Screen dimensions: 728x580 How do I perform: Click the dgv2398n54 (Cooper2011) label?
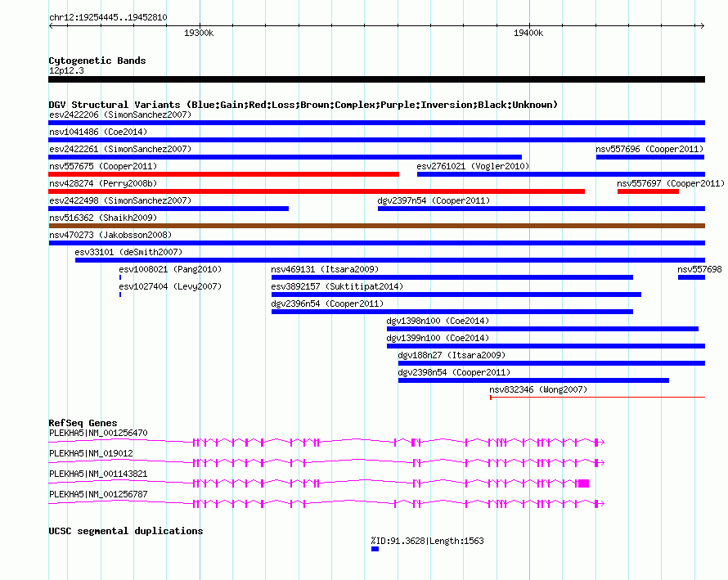pyautogui.click(x=454, y=372)
